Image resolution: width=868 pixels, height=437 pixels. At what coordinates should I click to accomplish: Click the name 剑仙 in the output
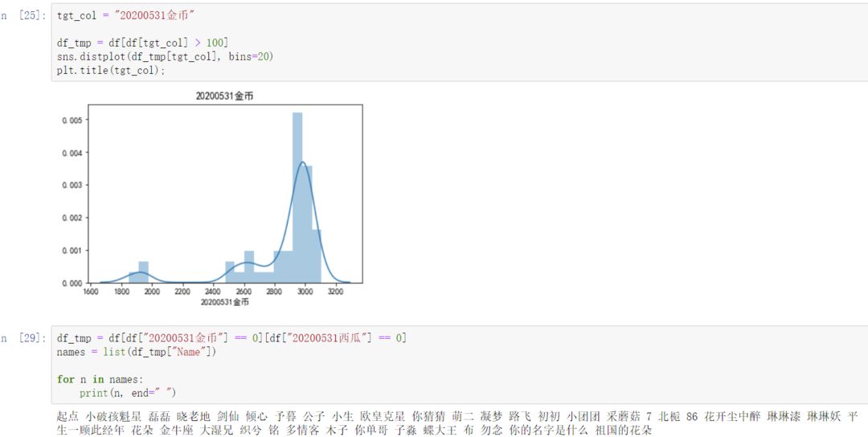228,416
